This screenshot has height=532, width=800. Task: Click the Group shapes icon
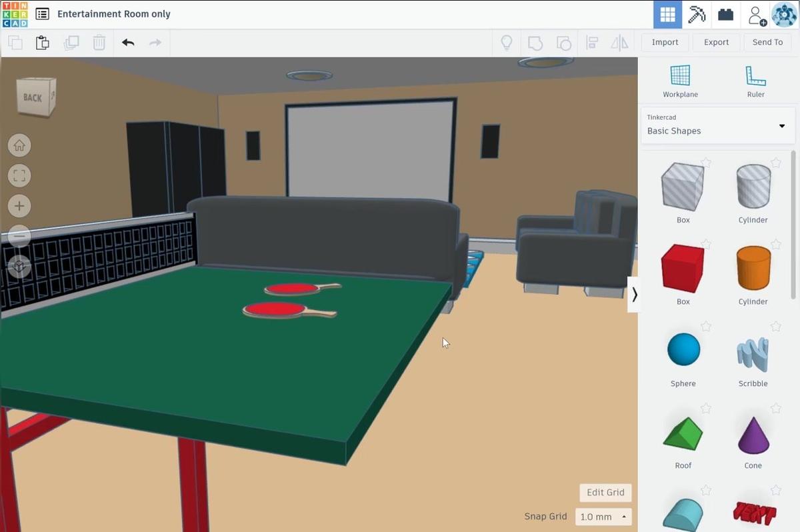(x=535, y=43)
